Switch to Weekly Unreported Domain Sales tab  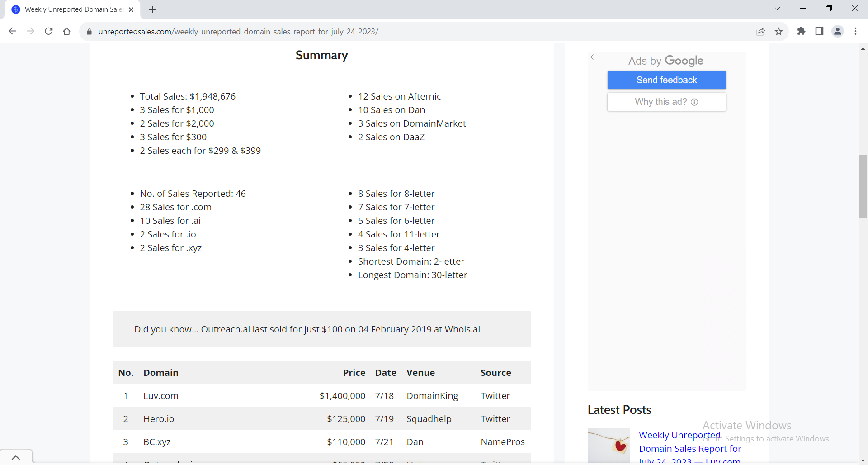tap(72, 9)
